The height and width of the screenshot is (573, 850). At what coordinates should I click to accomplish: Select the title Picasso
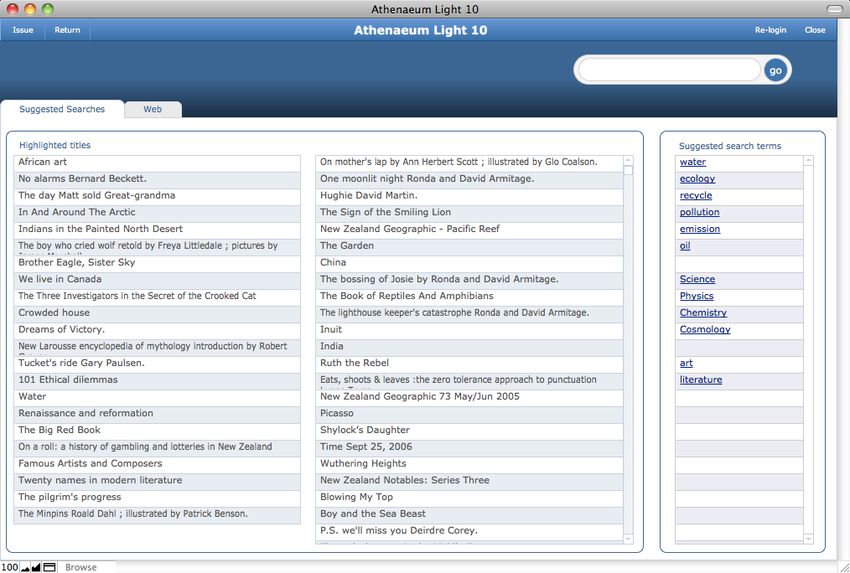(469, 414)
